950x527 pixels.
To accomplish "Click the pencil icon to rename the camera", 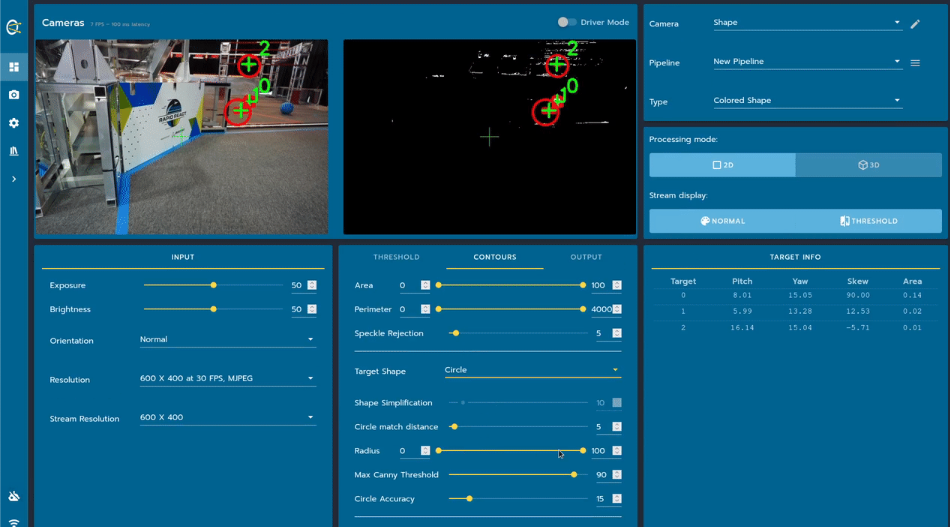I will 915,24.
